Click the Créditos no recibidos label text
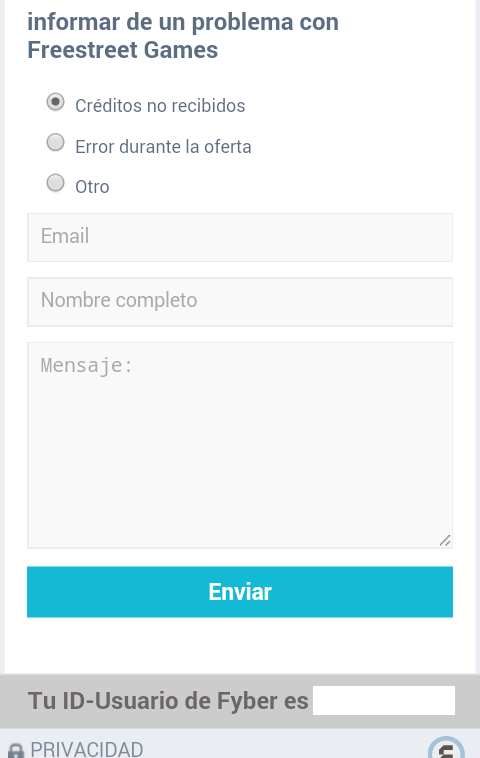The image size is (480, 758). click(160, 106)
